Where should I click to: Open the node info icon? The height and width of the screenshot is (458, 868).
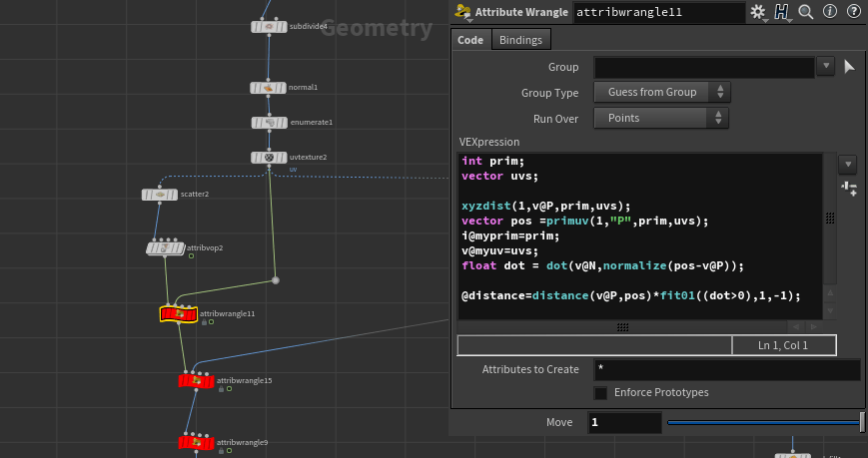tap(830, 12)
